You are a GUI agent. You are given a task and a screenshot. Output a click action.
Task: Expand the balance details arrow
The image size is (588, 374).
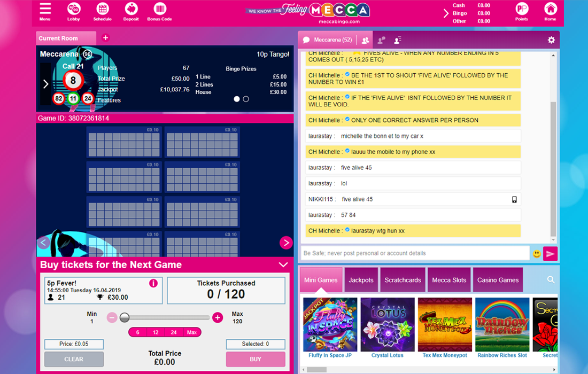pos(446,13)
